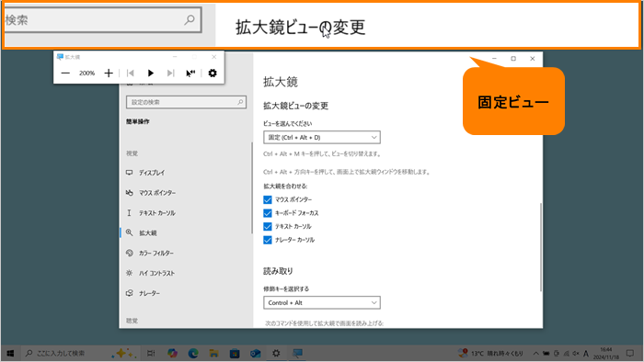Image resolution: width=644 pixels, height=362 pixels.
Task: Go to previous sentence in Magnifier reading controls
Action: click(131, 73)
